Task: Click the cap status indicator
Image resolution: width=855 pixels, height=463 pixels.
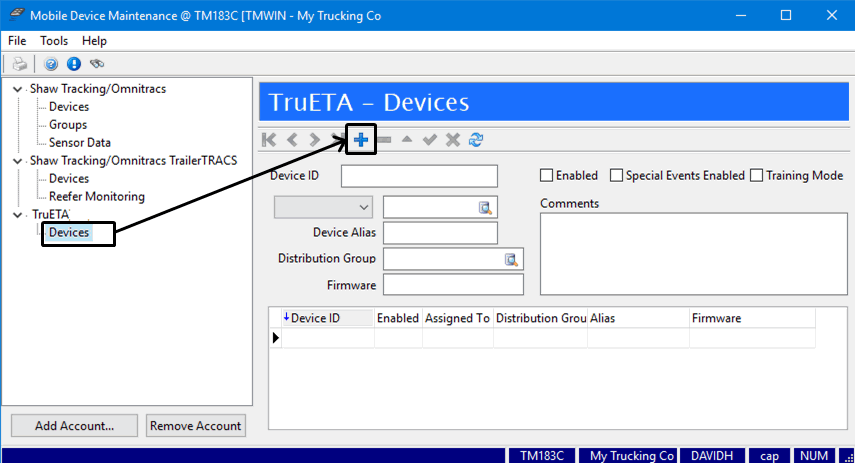Action: (x=769, y=456)
